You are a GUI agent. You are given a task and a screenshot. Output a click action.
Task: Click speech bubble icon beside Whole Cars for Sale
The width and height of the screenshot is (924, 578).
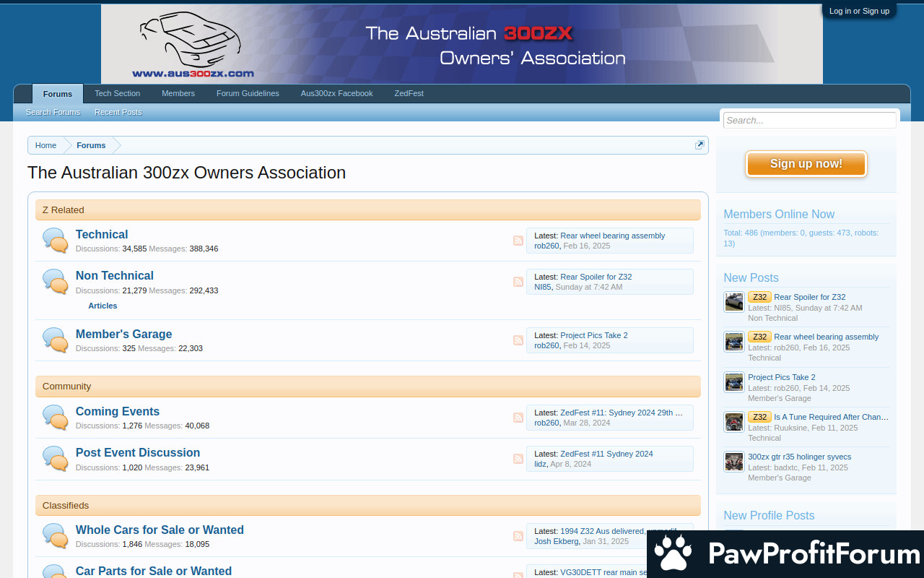tap(56, 536)
